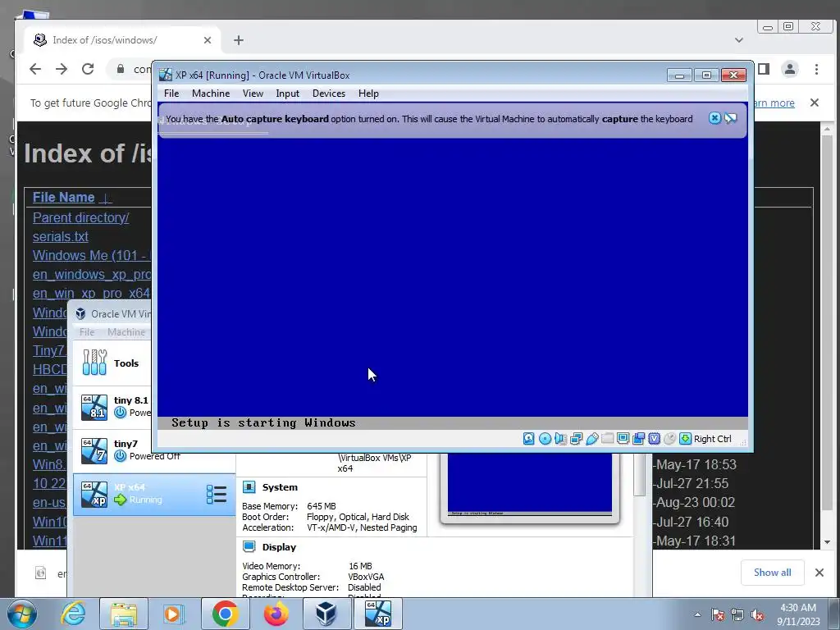Screen dimensions: 840x630
Task: Click optical disk icon in VM status bar
Action: point(545,439)
